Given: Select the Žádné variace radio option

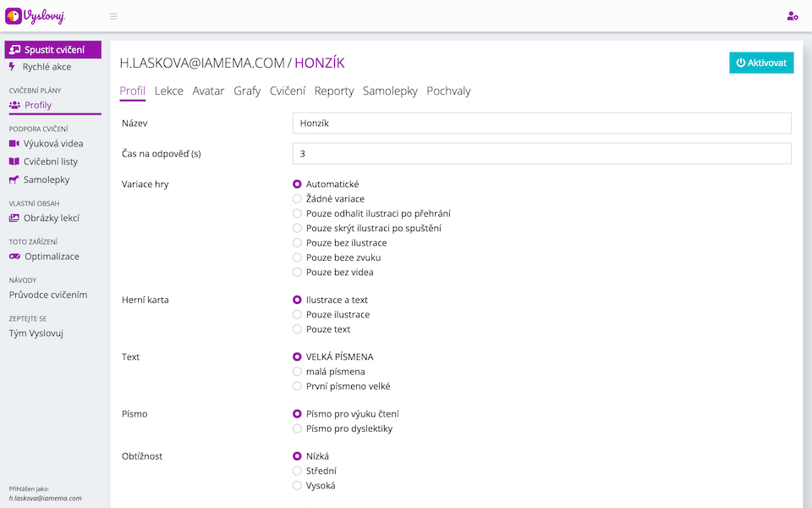Looking at the screenshot, I should [x=297, y=199].
